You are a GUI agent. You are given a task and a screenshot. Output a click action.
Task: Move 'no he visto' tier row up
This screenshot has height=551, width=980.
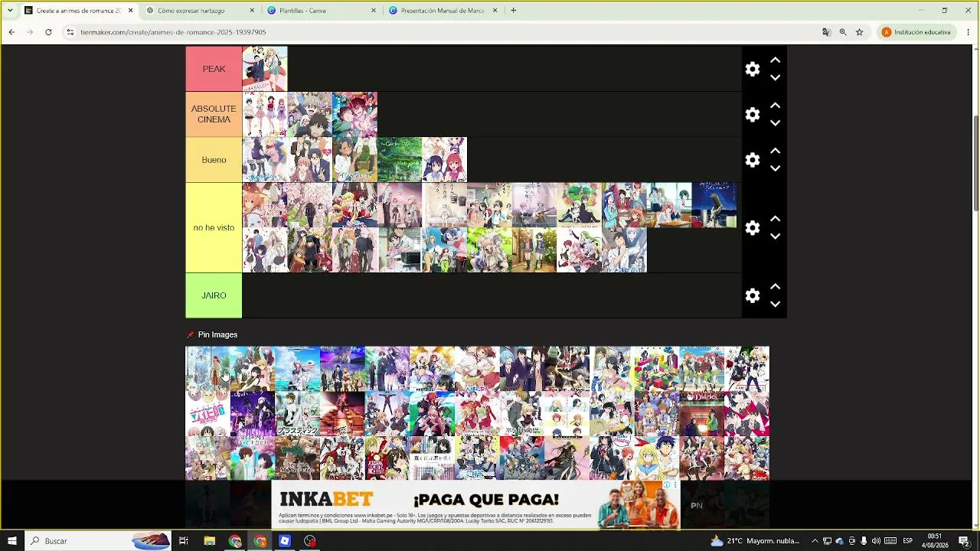coord(775,218)
